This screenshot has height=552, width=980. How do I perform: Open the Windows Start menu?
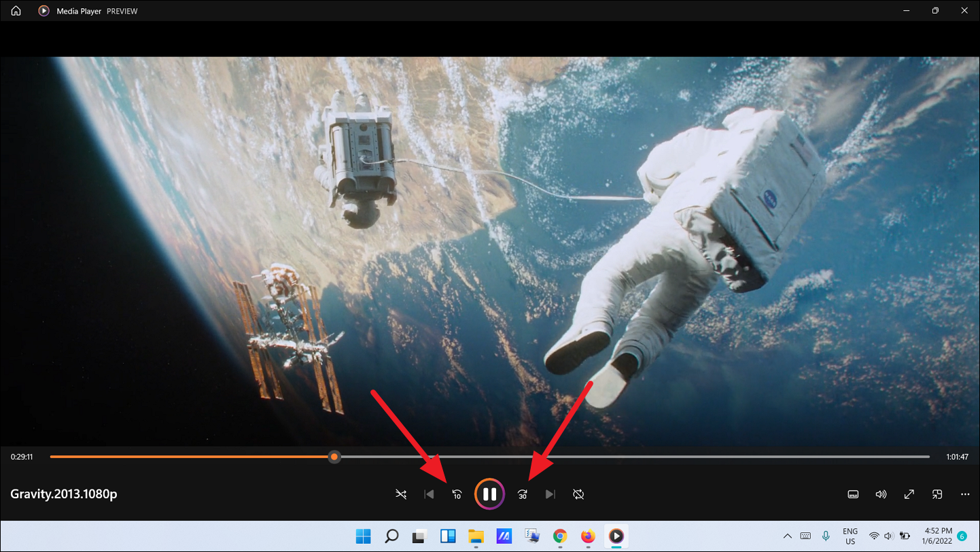coord(364,536)
